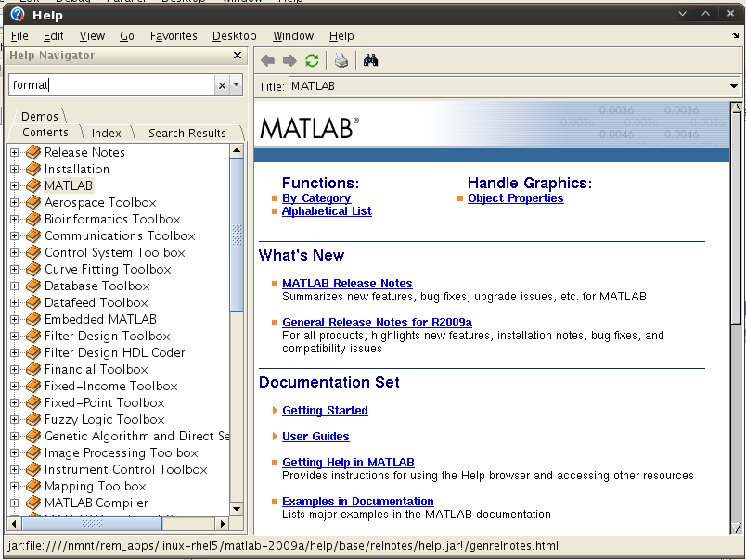The height and width of the screenshot is (560, 746).
Task: Open the Getting Started link
Action: [325, 410]
